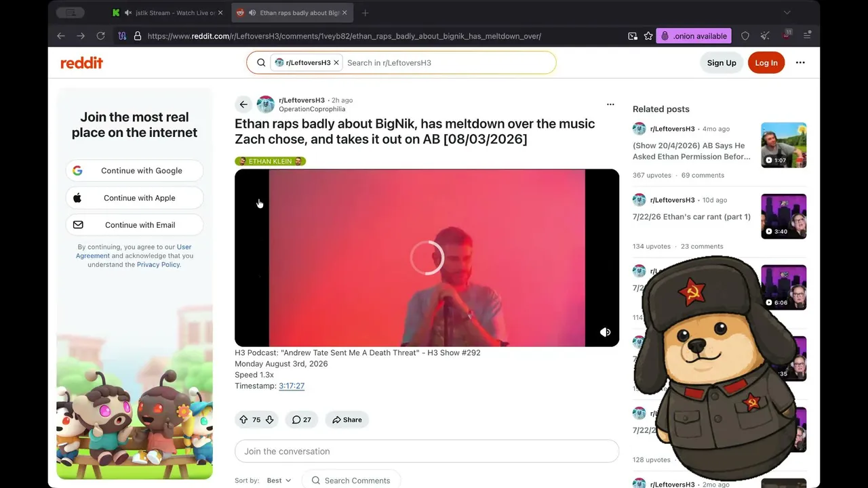Click the Sign Up button
868x488 pixels.
(722, 63)
